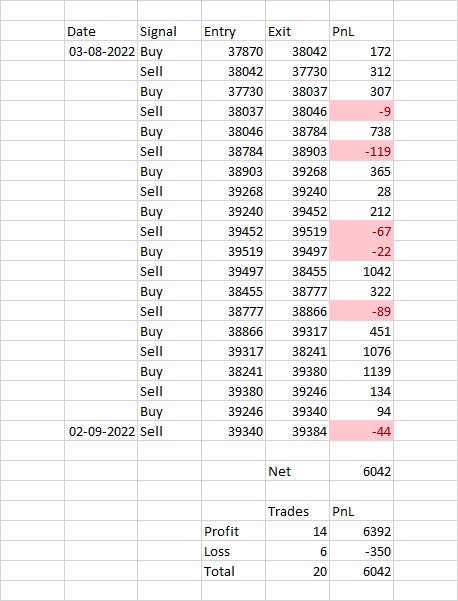
Task: Select entry cell with value 37870
Action: coord(233,51)
